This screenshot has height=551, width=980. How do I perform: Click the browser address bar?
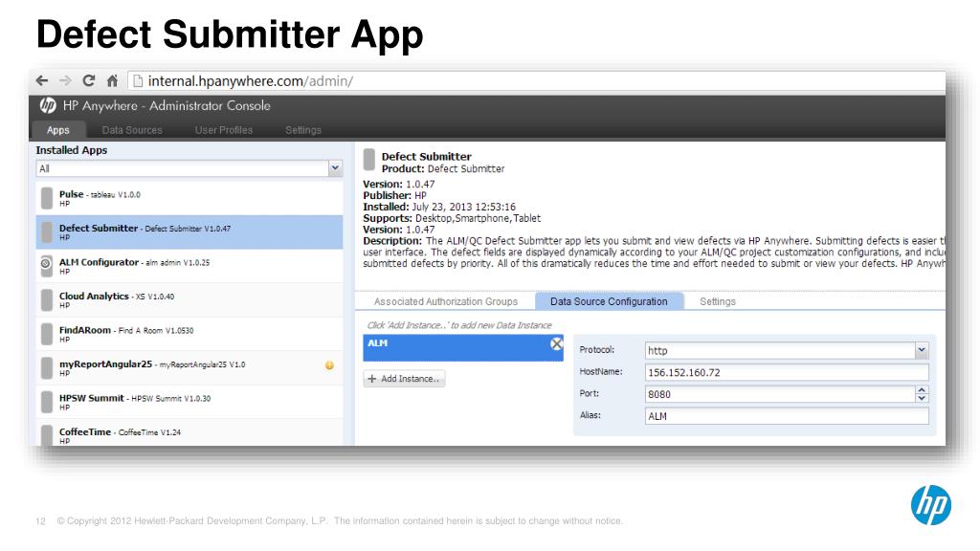536,81
